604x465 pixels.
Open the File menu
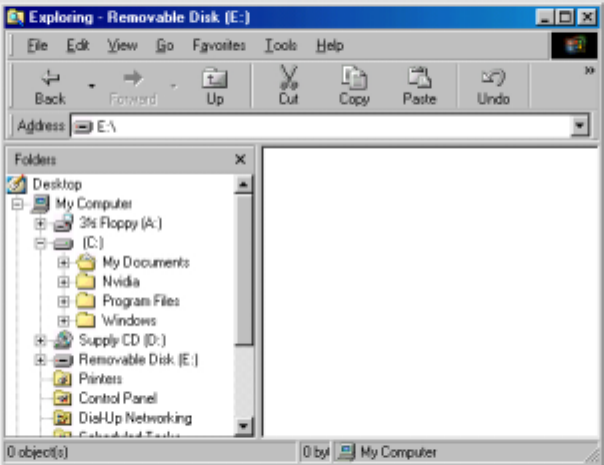pyautogui.click(x=37, y=45)
